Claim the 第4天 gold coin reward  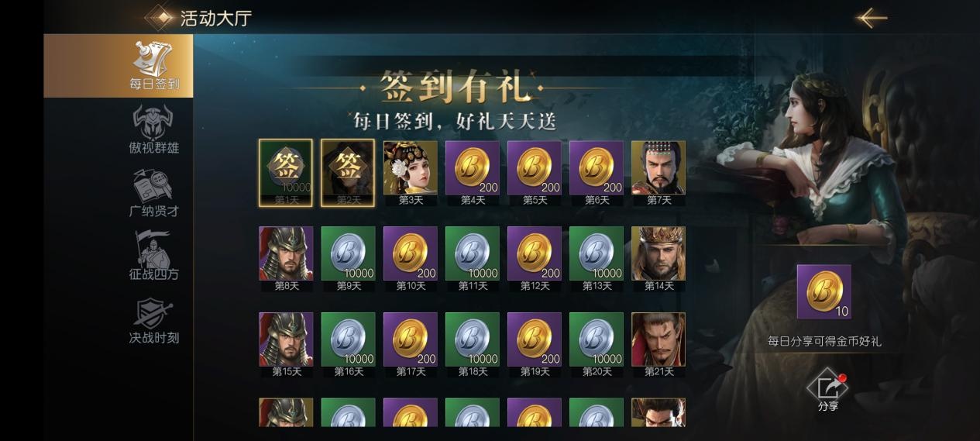tap(472, 172)
